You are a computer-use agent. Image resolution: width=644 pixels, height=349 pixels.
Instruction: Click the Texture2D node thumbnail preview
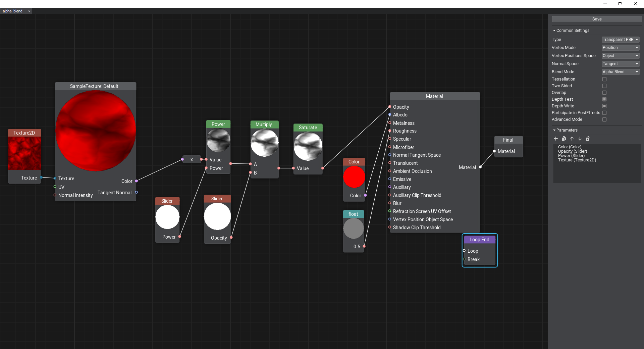tap(24, 153)
